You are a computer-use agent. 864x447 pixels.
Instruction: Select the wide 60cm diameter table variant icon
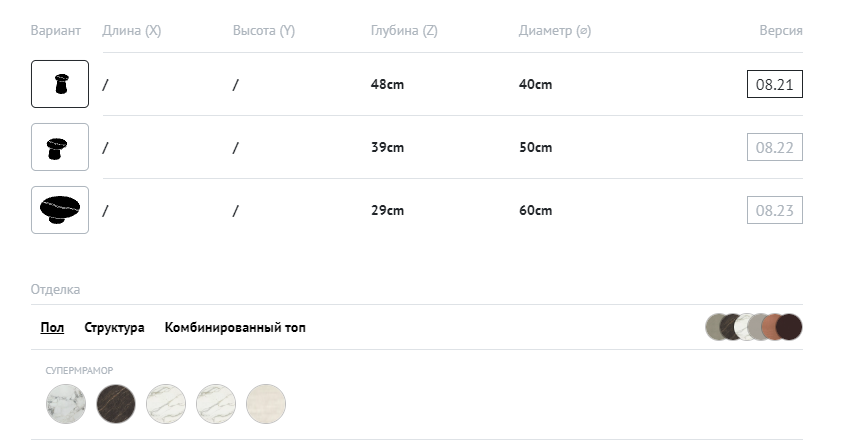point(60,210)
